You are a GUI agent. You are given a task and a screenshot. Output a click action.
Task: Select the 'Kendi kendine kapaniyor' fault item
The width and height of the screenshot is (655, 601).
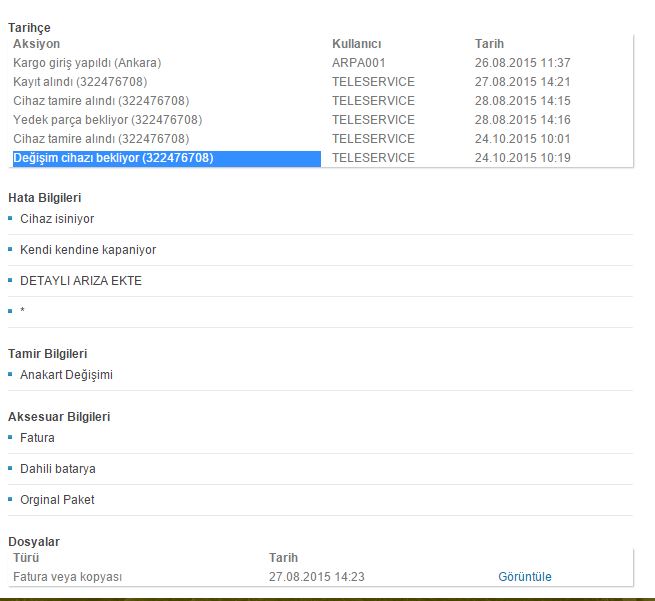(88, 250)
